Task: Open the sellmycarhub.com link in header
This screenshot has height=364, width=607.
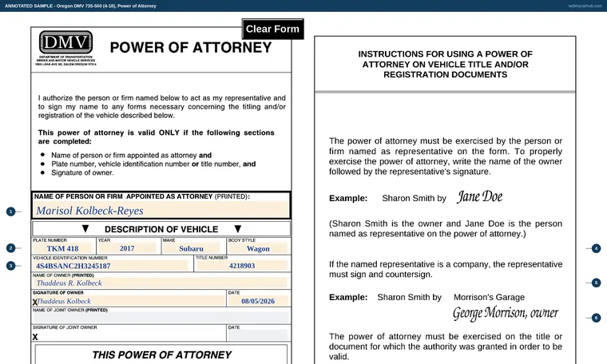Action: pyautogui.click(x=585, y=6)
